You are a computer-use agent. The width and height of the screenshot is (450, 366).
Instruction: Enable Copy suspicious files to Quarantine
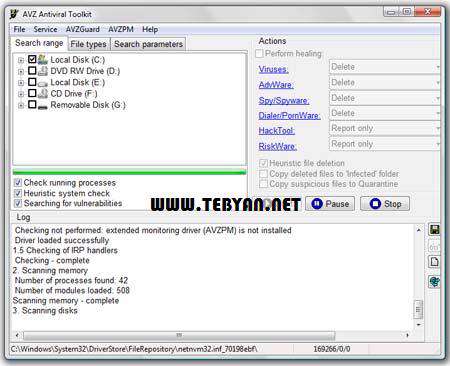(263, 184)
